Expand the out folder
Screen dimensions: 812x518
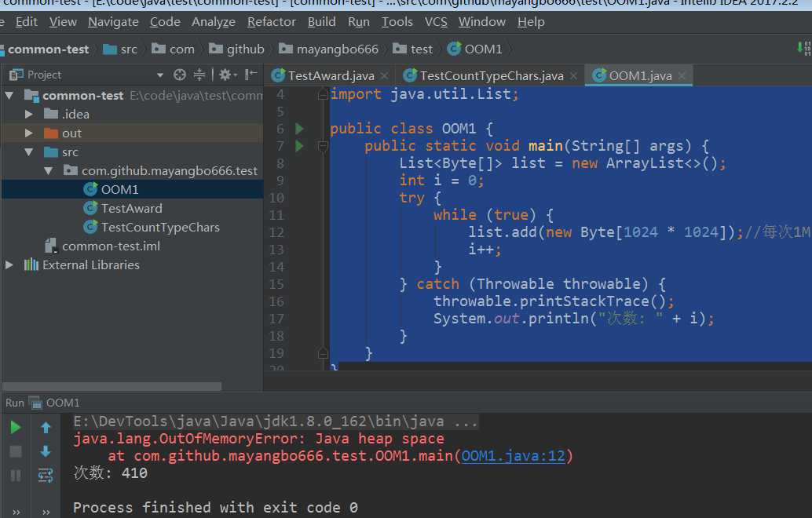point(29,133)
